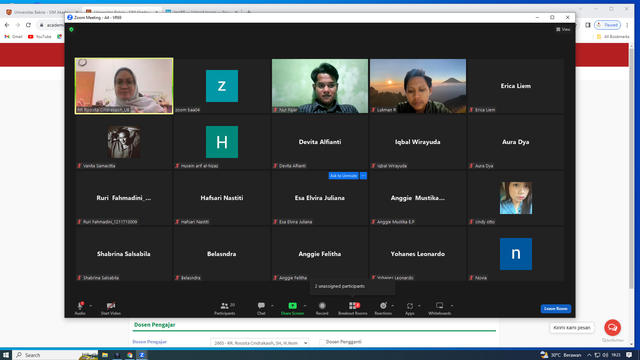The width and height of the screenshot is (640, 360).
Task: Click the blue Leave Room button
Action: pyautogui.click(x=556, y=309)
